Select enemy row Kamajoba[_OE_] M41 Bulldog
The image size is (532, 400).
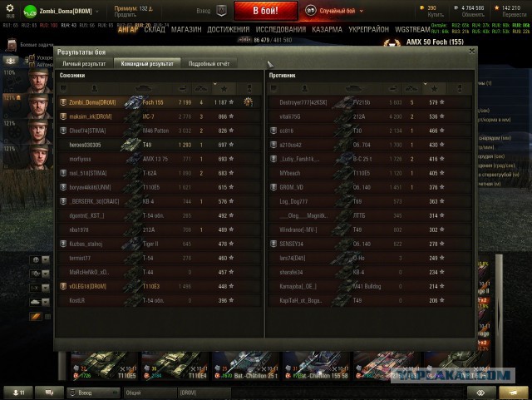370,286
